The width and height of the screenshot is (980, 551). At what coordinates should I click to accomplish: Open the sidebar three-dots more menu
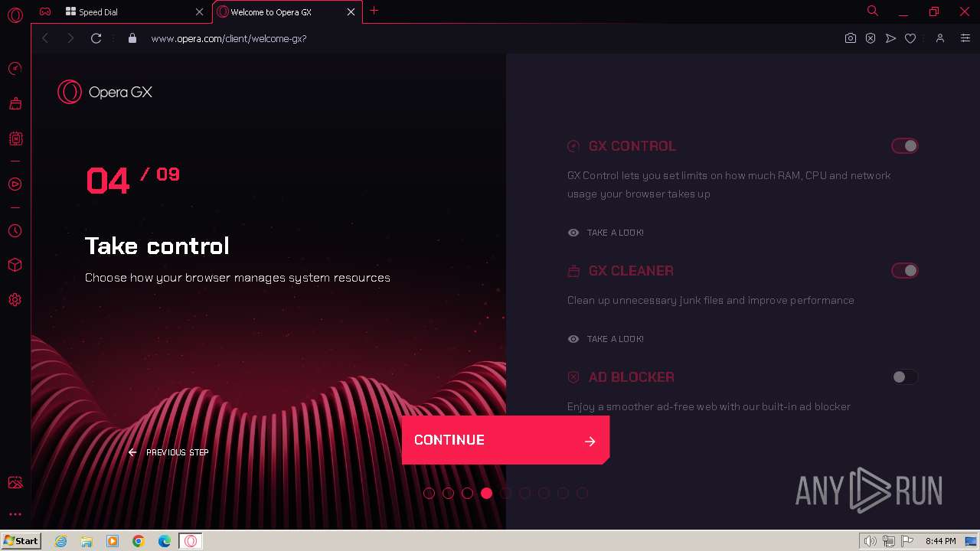pyautogui.click(x=15, y=514)
